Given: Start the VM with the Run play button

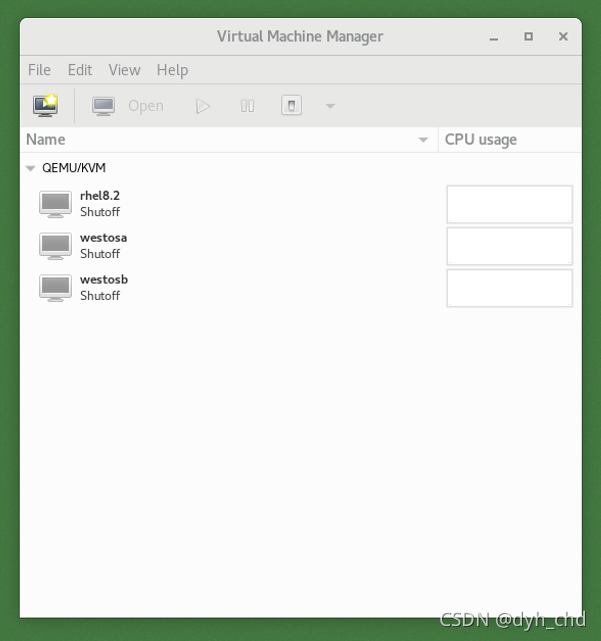Looking at the screenshot, I should point(203,106).
